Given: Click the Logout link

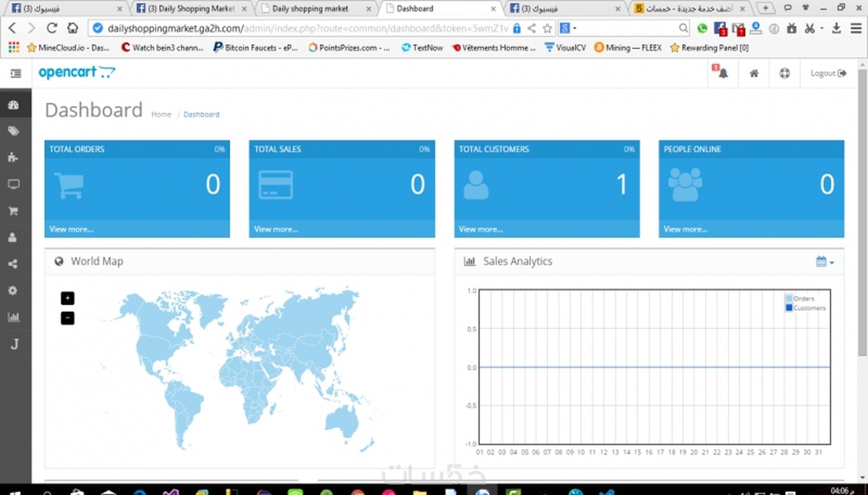Looking at the screenshot, I should click(828, 73).
